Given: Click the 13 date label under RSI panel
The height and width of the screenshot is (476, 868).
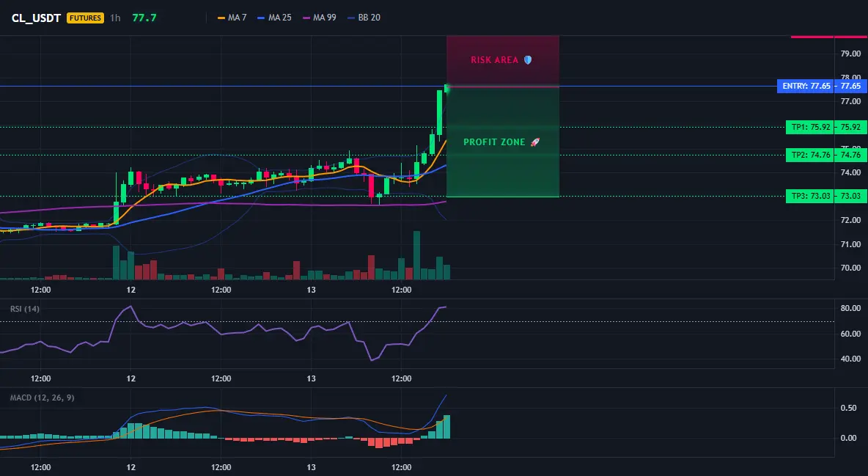Looking at the screenshot, I should (311, 379).
